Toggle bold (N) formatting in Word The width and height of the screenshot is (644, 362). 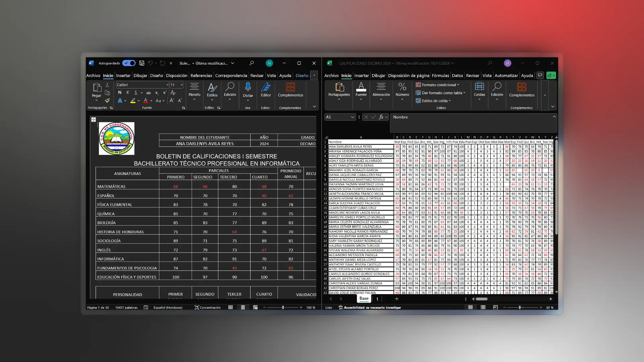pos(120,93)
